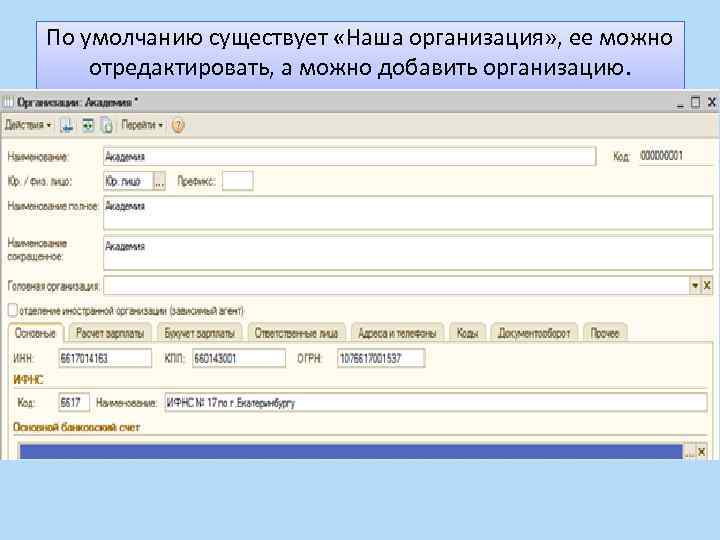Click the Код field 000000001
720x540 pixels.
point(675,156)
